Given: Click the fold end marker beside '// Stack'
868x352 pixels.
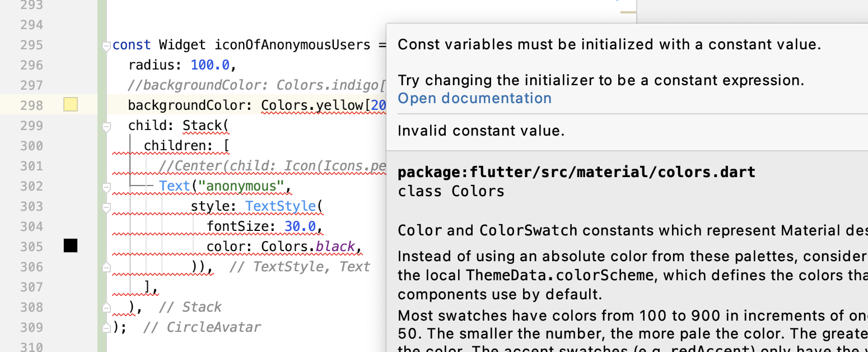Looking at the screenshot, I should tap(106, 308).
